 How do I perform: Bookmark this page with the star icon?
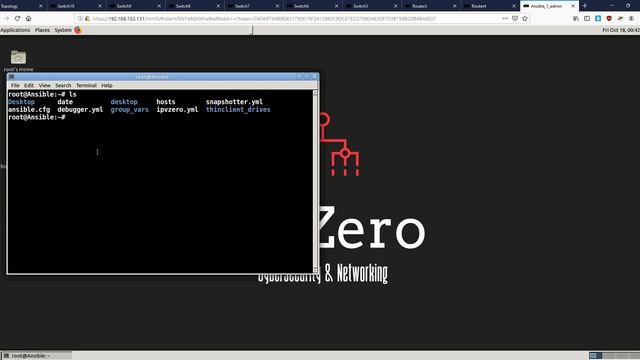pos(525,18)
